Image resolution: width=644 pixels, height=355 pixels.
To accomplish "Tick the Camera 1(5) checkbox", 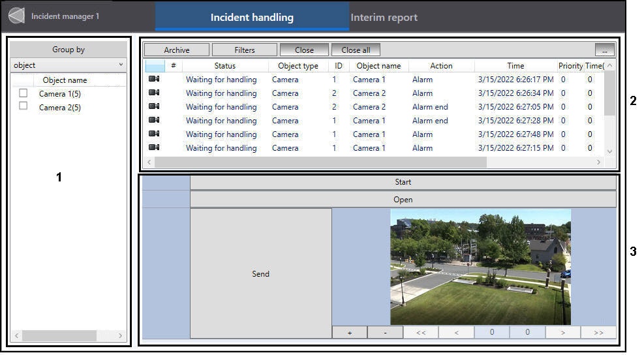I will point(23,93).
